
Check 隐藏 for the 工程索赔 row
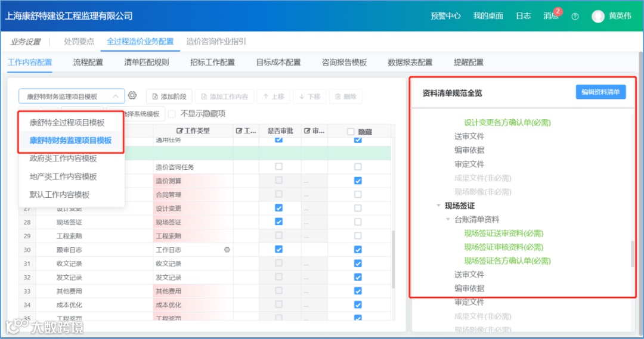pyautogui.click(x=358, y=235)
